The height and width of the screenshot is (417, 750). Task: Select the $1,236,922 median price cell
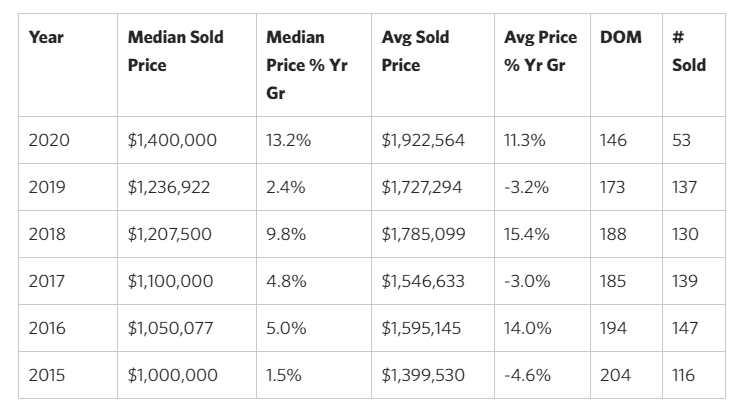click(171, 188)
